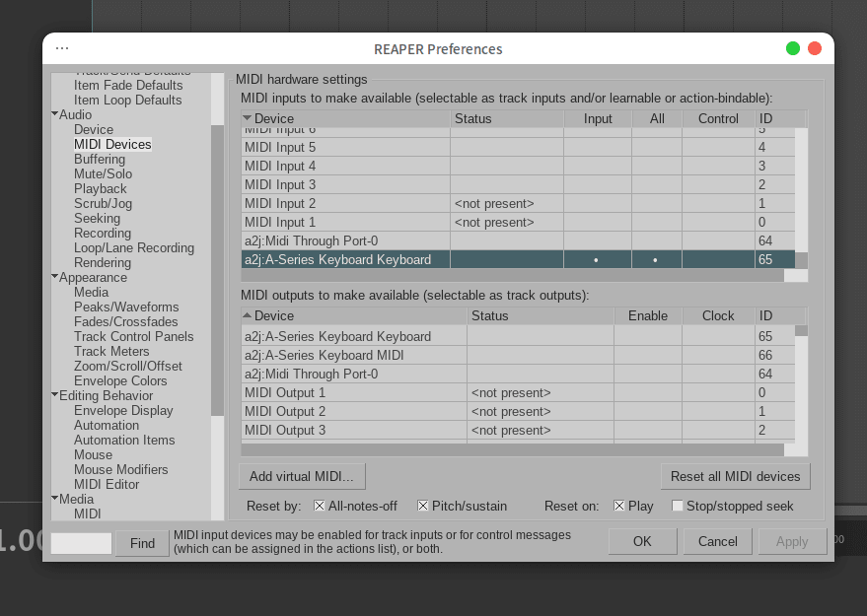
Task: Click the inputs Control column header
Action: [718, 119]
